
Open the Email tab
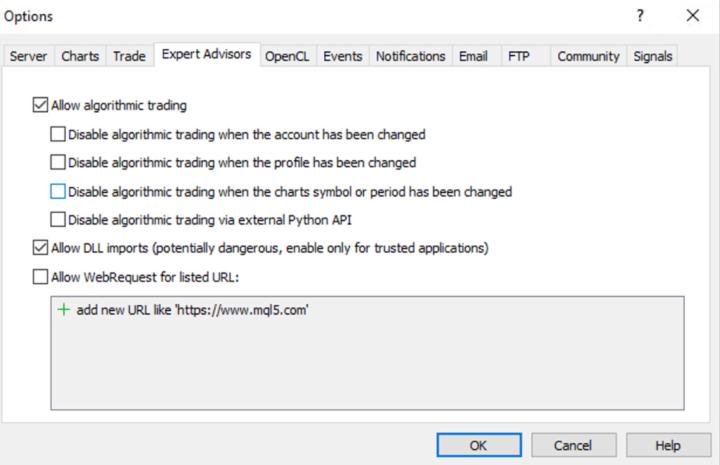click(473, 57)
